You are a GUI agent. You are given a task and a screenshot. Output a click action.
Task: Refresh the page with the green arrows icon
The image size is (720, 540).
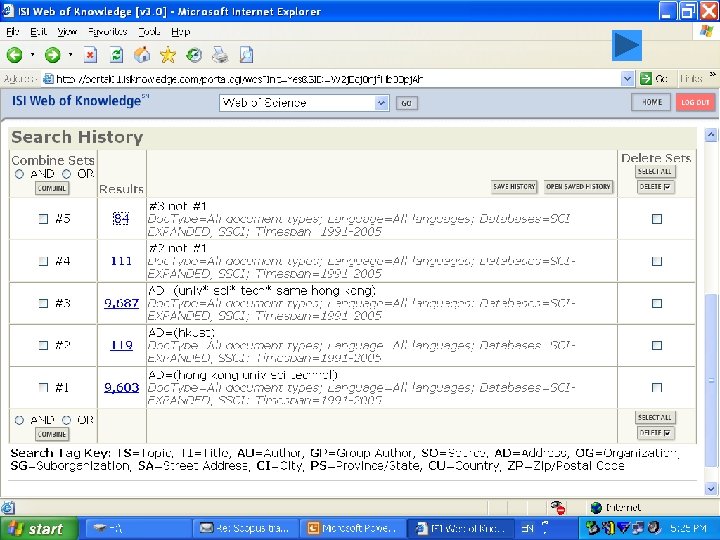point(116,55)
